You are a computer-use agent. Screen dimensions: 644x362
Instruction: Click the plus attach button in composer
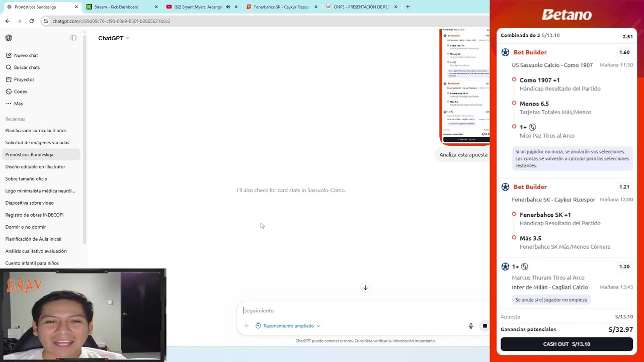point(246,326)
